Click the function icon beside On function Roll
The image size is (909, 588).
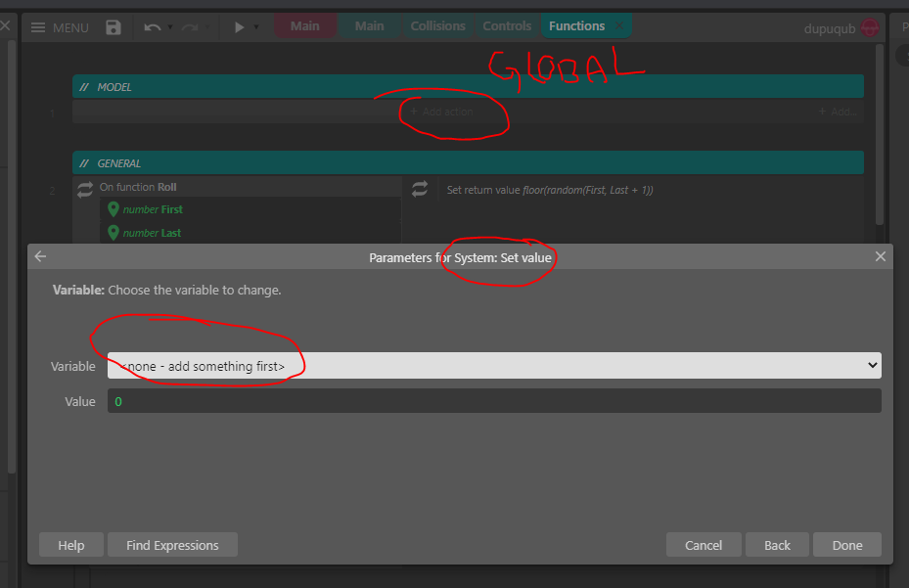(85, 189)
